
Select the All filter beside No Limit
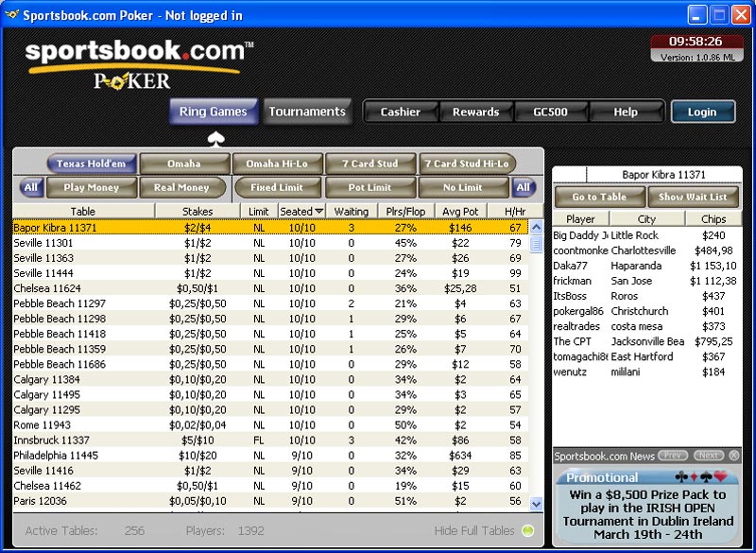524,187
